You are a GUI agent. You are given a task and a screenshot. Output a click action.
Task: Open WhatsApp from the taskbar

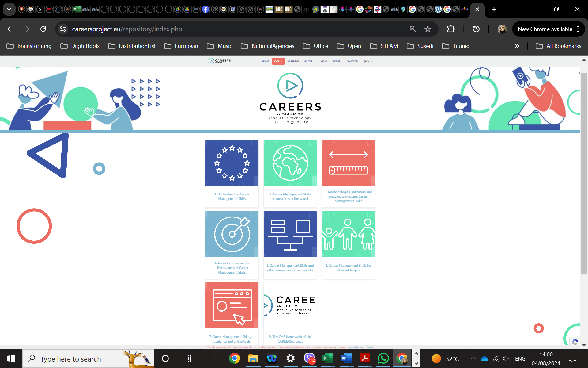pyautogui.click(x=383, y=358)
